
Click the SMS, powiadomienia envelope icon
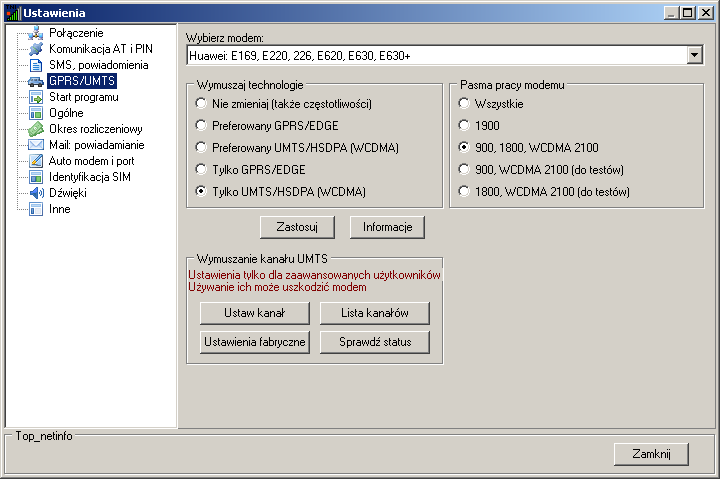pyautogui.click(x=36, y=65)
